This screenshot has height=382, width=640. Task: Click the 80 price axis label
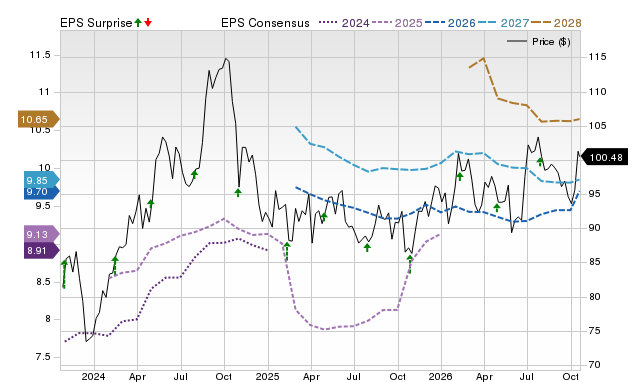click(595, 297)
